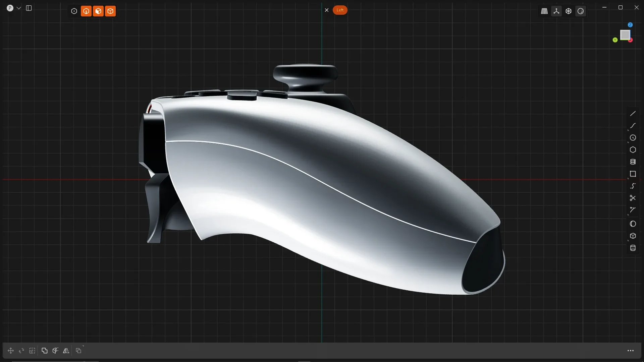Select the Fillet curve tool

[x=633, y=210]
